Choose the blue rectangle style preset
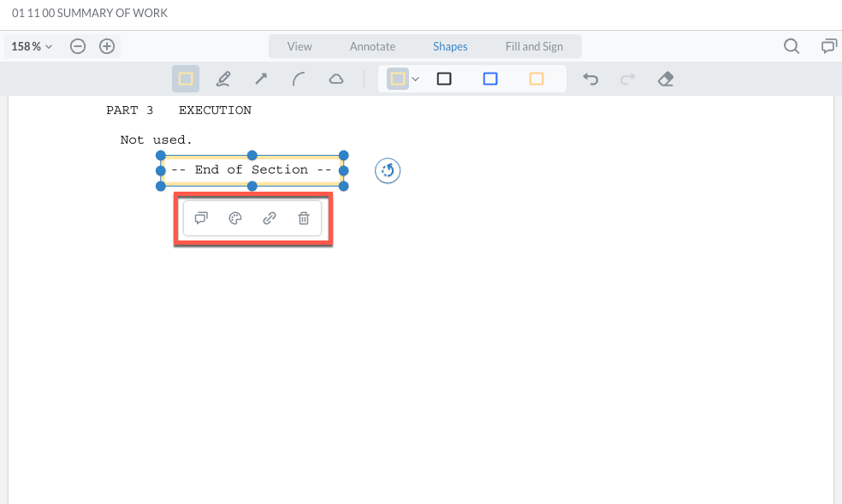842x504 pixels. coord(490,79)
